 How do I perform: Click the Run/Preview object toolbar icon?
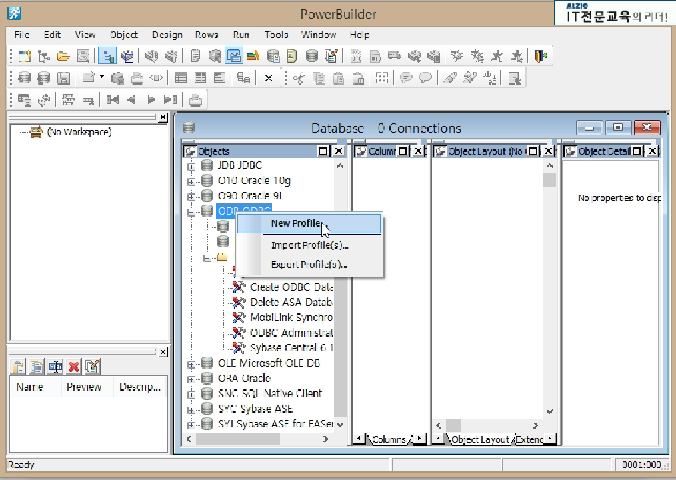[83, 56]
